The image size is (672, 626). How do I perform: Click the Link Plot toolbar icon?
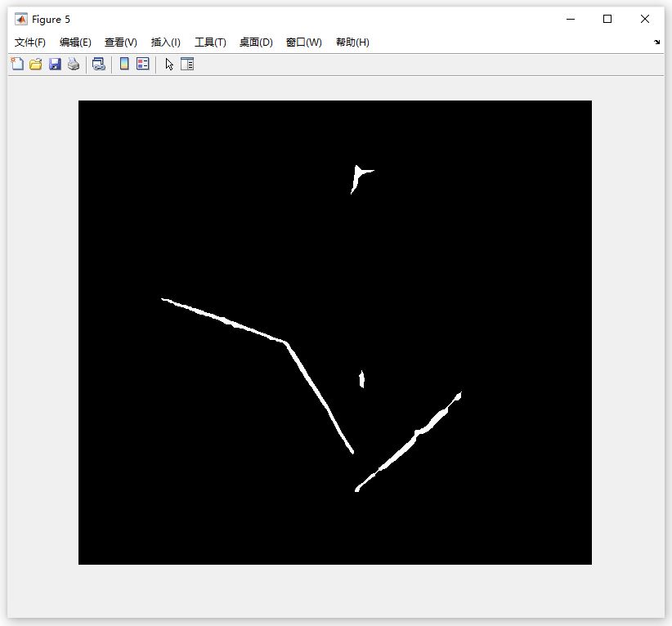[99, 64]
